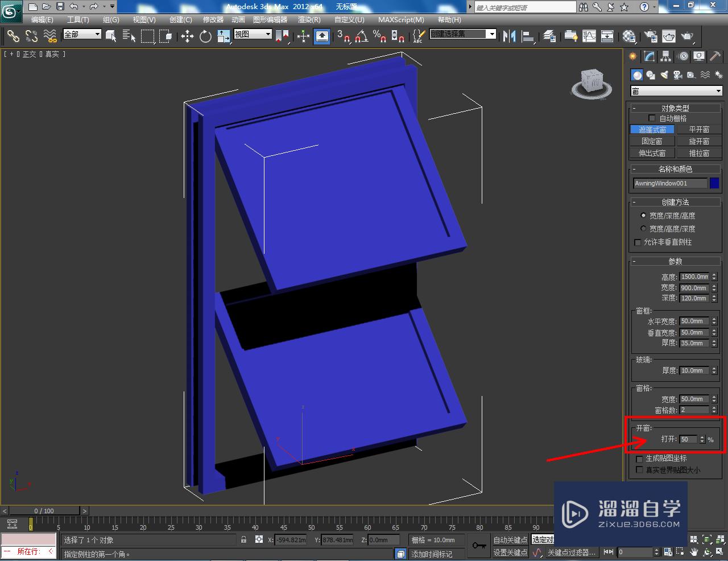
Task: Click the 0 / 100 time slider
Action: [44, 511]
